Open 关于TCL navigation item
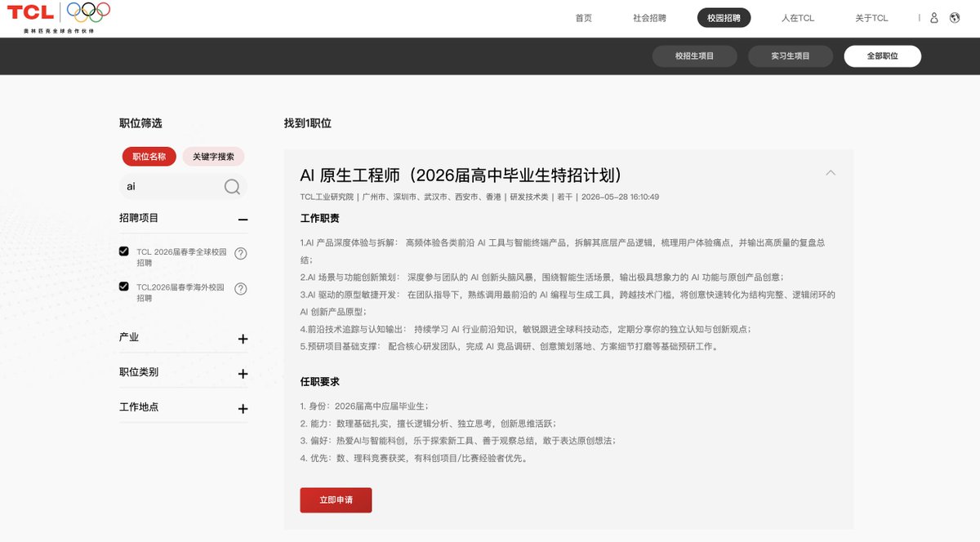Image resolution: width=980 pixels, height=542 pixels. tap(871, 18)
